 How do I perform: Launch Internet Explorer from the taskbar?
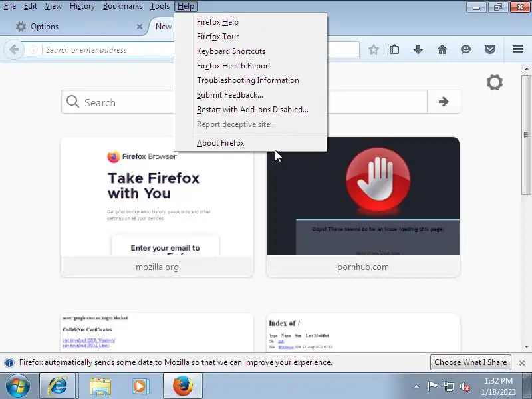[x=57, y=386]
